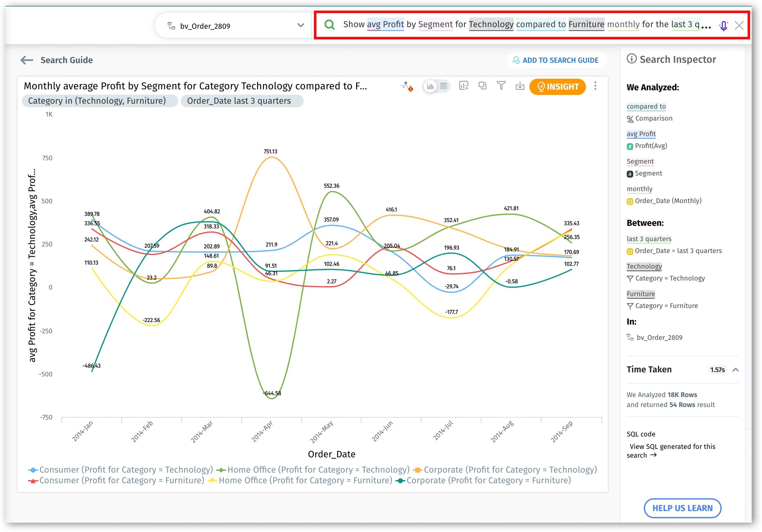Image resolution: width=762 pixels, height=532 pixels.
Task: Click the microphone voice search icon
Action: coord(723,25)
